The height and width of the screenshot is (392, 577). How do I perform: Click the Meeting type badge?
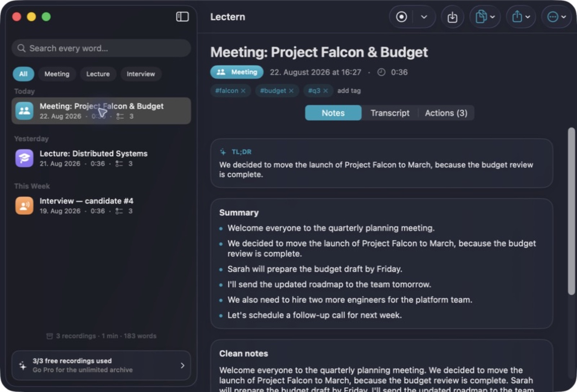[x=237, y=72]
